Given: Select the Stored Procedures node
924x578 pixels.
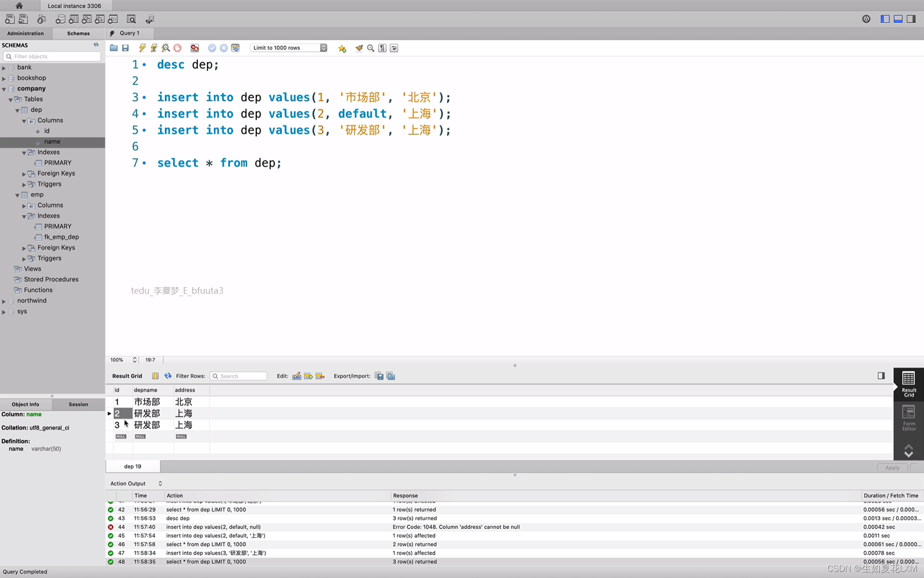Looking at the screenshot, I should click(51, 279).
